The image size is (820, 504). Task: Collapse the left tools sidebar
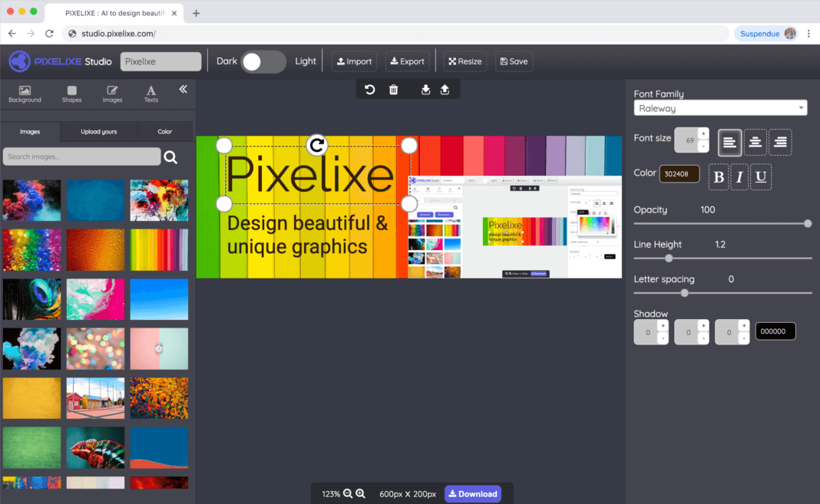(x=183, y=89)
